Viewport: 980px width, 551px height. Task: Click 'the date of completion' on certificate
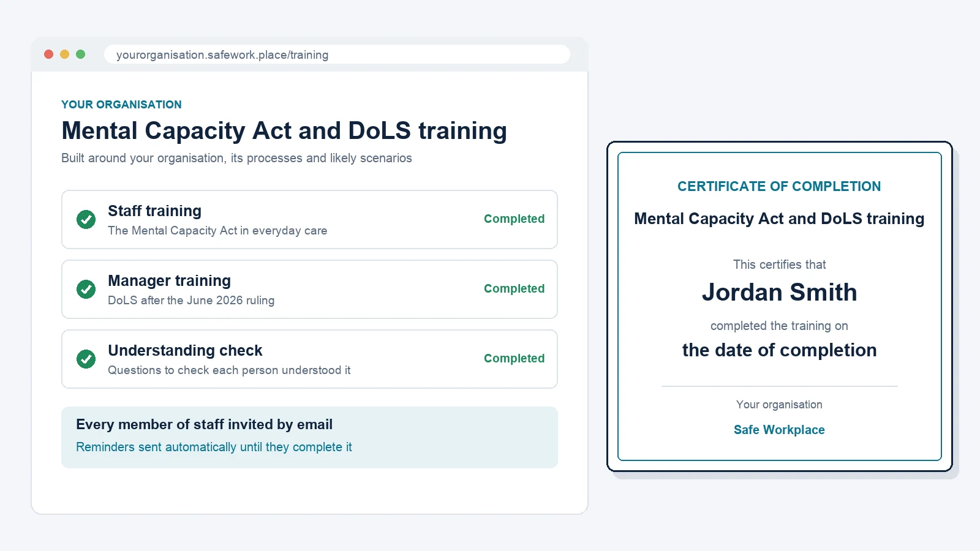point(779,350)
